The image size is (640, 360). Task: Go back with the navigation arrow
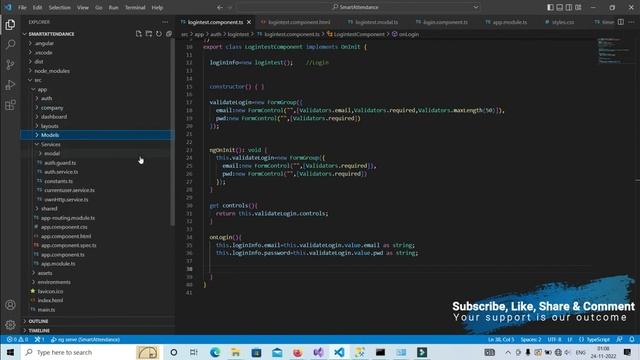(x=220, y=7)
